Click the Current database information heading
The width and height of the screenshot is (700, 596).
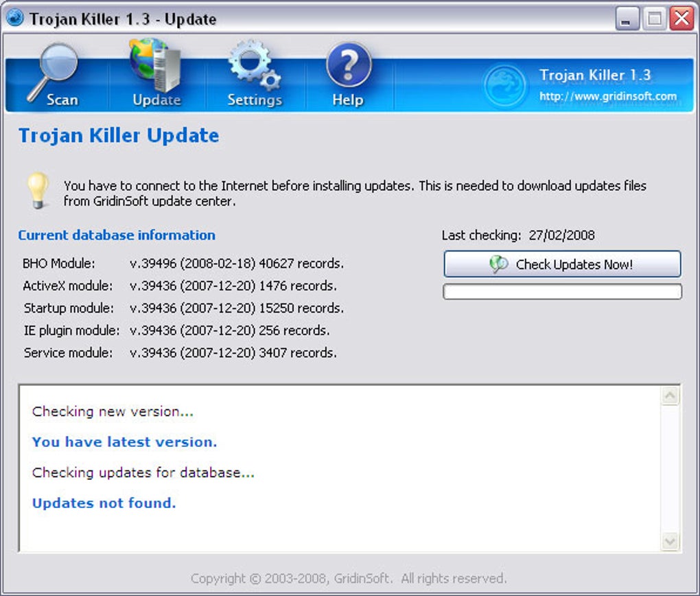point(117,235)
